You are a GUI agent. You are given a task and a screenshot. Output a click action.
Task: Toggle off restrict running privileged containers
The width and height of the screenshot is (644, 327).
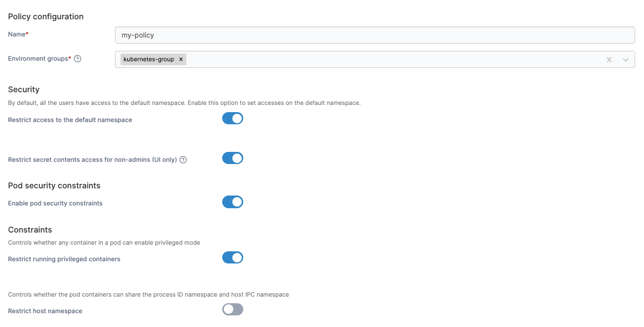coord(233,258)
